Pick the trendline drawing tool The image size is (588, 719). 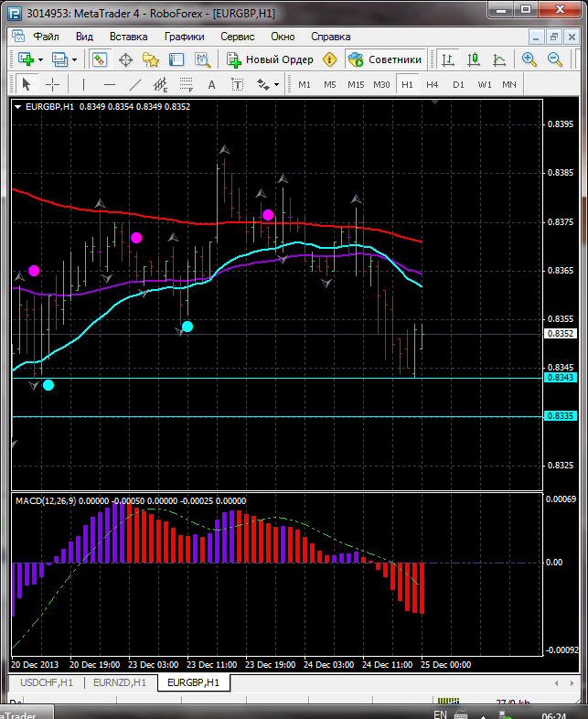135,84
